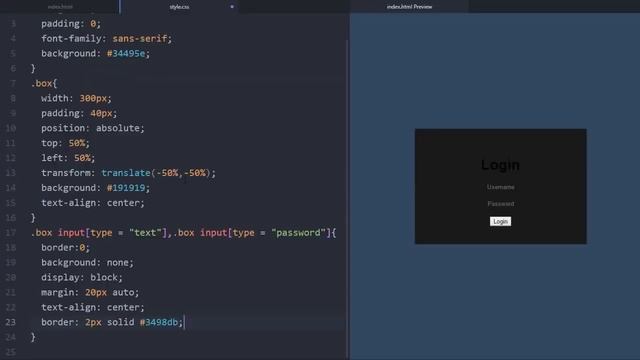Screen dimensions: 640x360
Task: Click the 'left: 50%;' line
Action: [68, 158]
